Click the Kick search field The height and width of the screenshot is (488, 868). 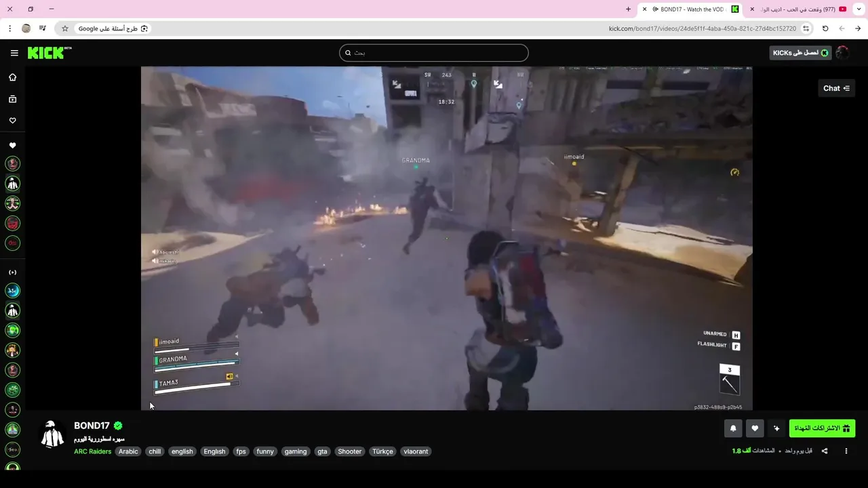(434, 53)
